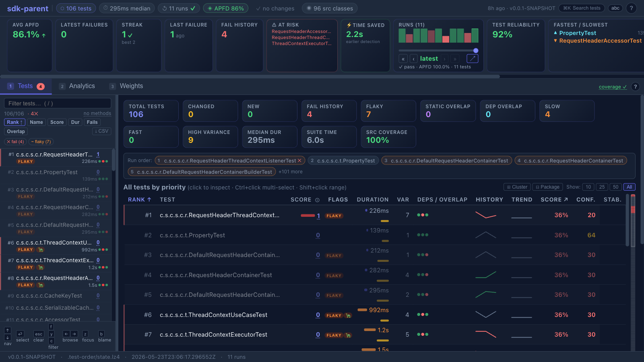Image resolution: width=644 pixels, height=362 pixels.
Task: Expand the +101 more run order items
Action: [290, 172]
